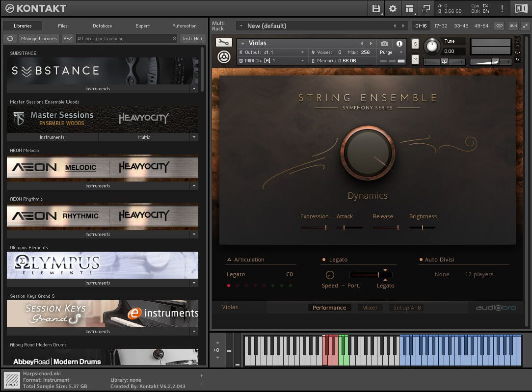Expand Master Sessions Ensemble Woods options arrow
This screenshot has height=392, width=532.
194,137
